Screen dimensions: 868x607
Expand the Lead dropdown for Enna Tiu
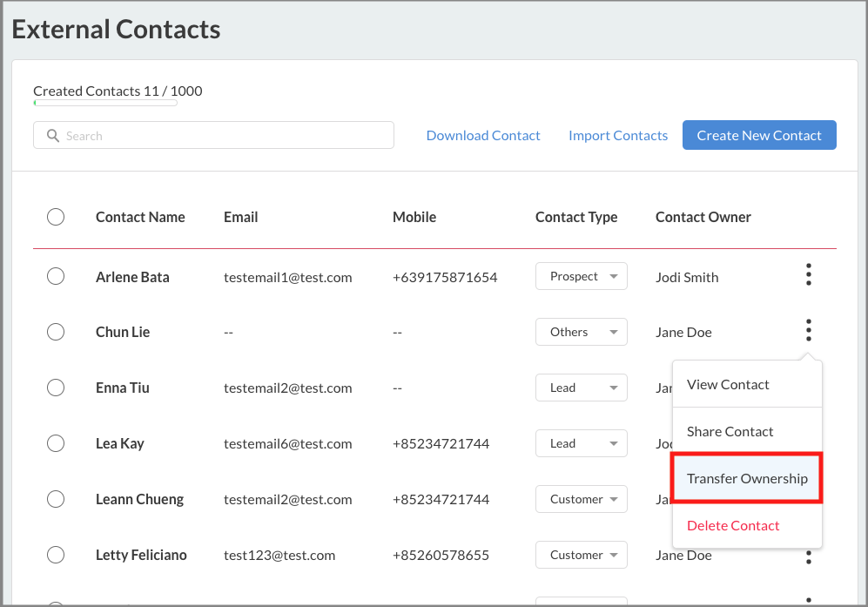[582, 388]
